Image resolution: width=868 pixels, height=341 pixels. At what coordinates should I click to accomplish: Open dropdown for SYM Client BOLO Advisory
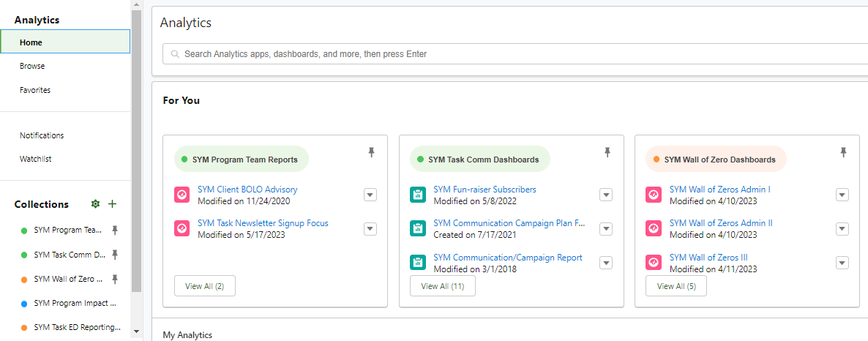point(370,195)
